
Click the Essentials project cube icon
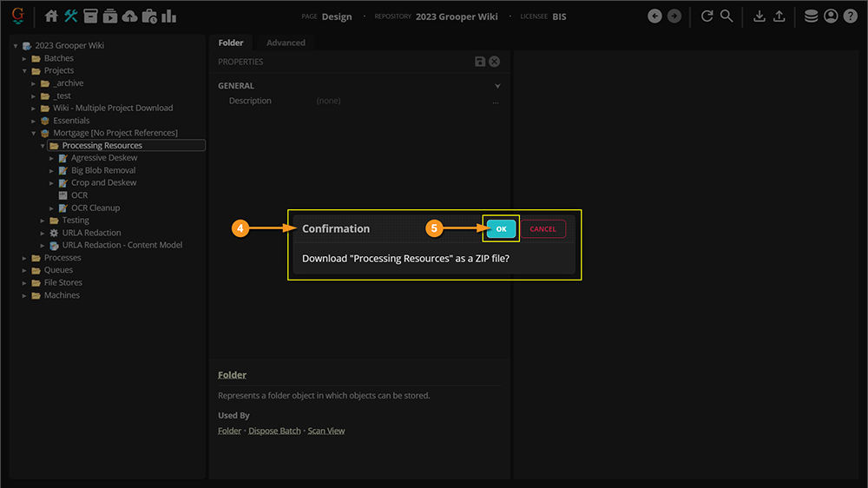point(45,121)
